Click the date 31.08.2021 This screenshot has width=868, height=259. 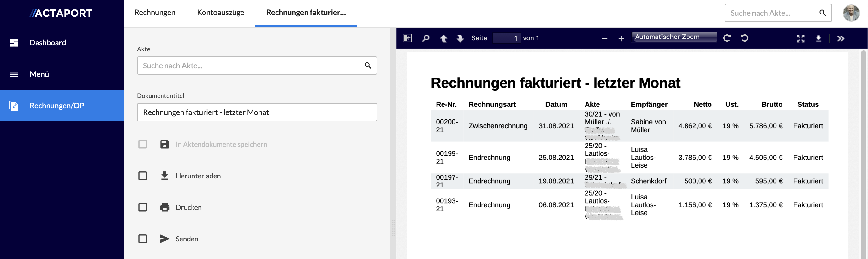pyautogui.click(x=556, y=126)
